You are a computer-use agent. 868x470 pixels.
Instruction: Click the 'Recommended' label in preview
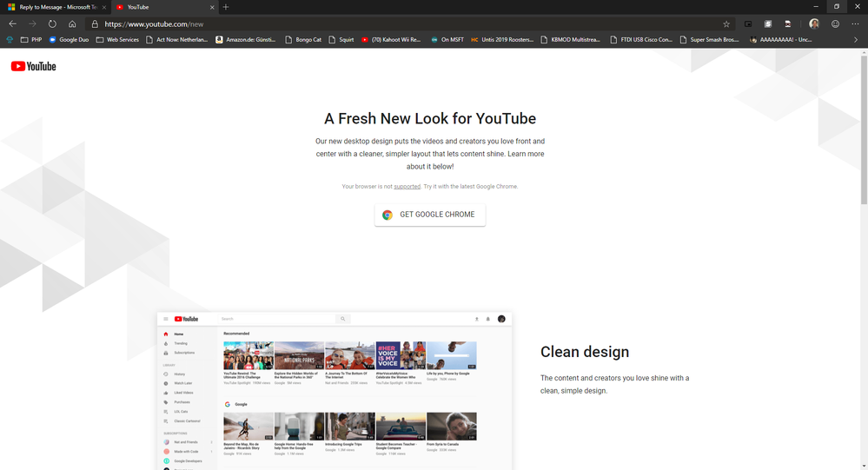click(236, 334)
